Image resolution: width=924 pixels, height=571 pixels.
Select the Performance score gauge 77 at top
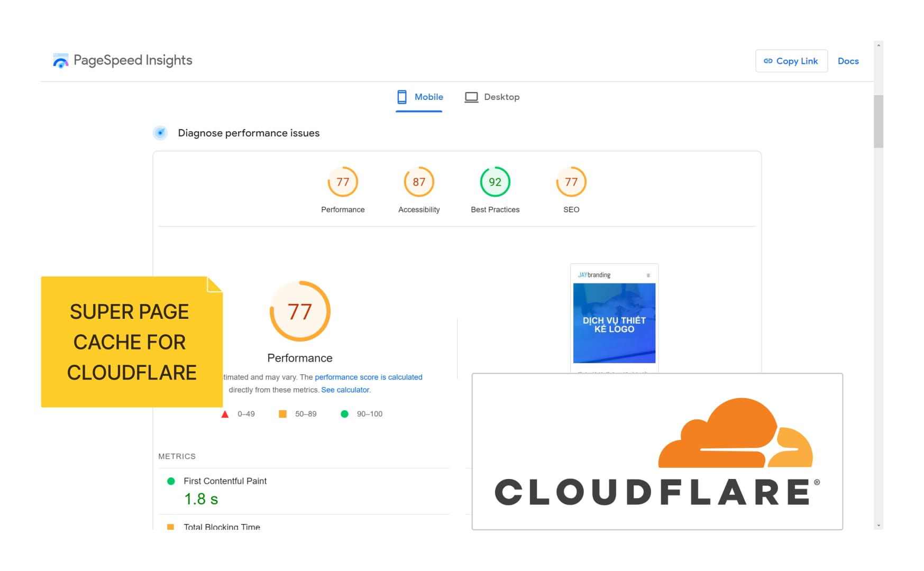coord(343,182)
